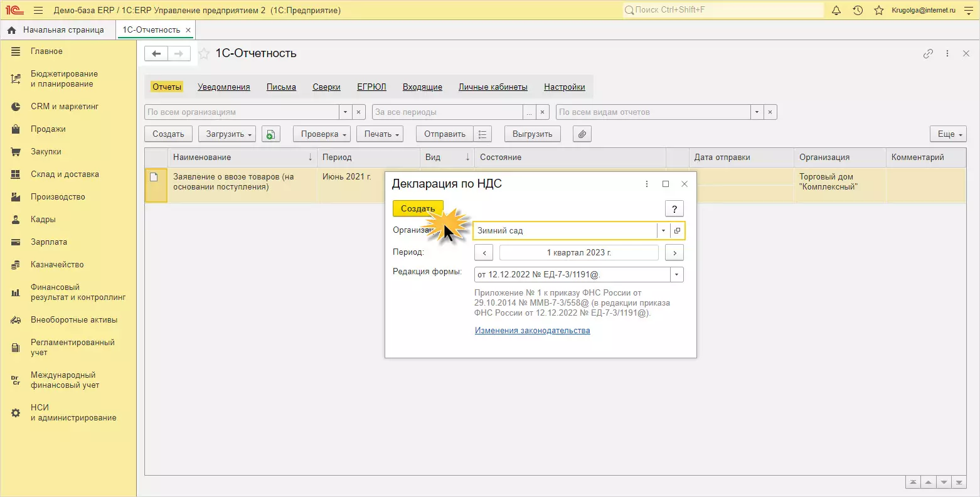Open the service menu arrow at top right

tap(968, 10)
